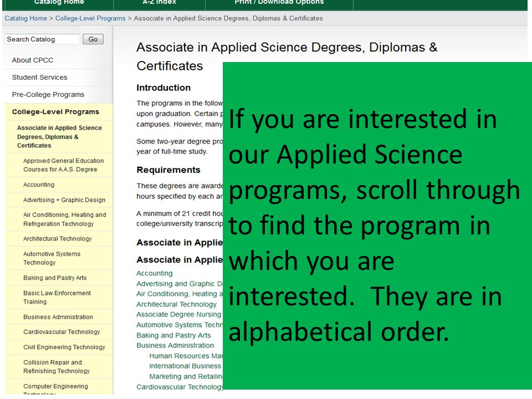Follow the College-Level Programs breadcrumb link
Screen dimensions: 532x399
click(90, 18)
